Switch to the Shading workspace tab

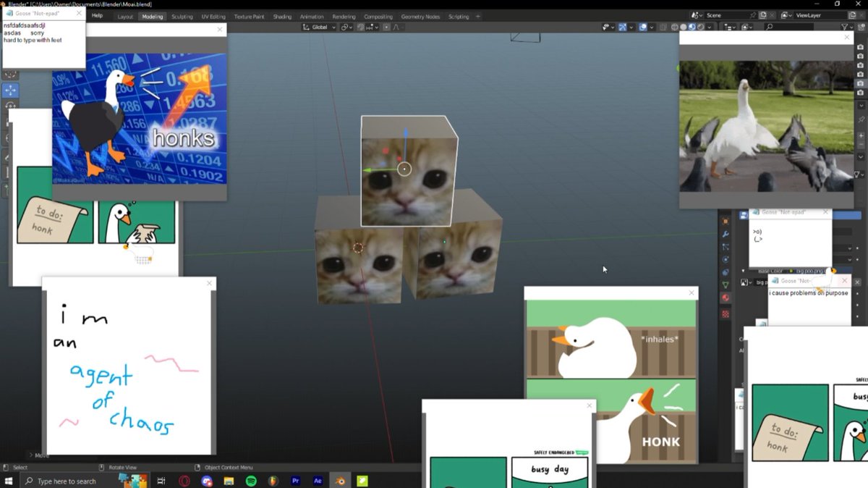point(282,16)
